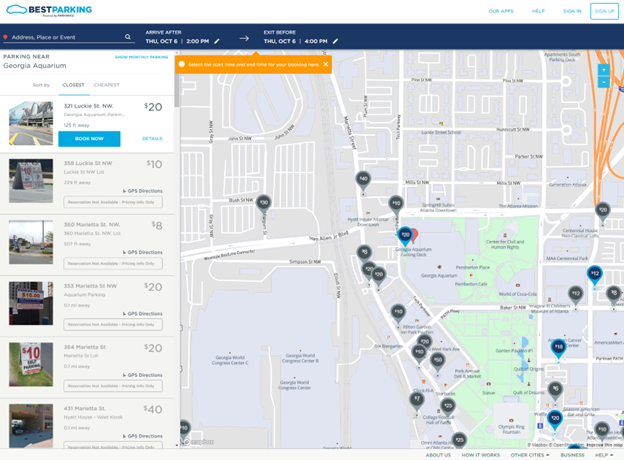Open GPS Directions for 358 Luckie St NW
Image resolution: width=624 pixels, height=460 pixels.
tap(142, 191)
